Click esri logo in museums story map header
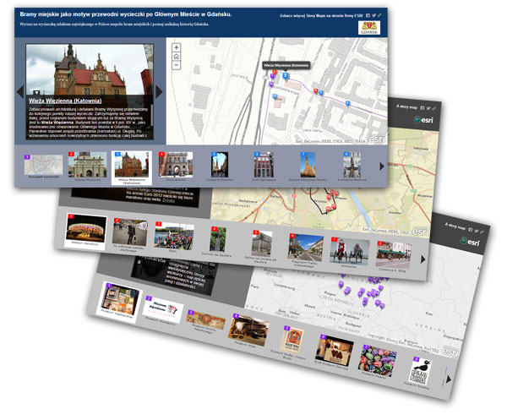Screen dimensions: 507x420 tap(471, 242)
